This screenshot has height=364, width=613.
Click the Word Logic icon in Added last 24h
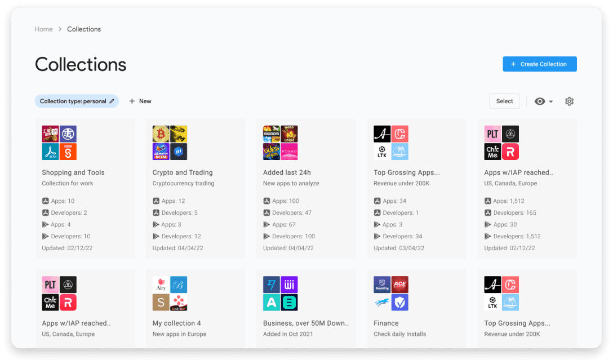click(x=290, y=134)
